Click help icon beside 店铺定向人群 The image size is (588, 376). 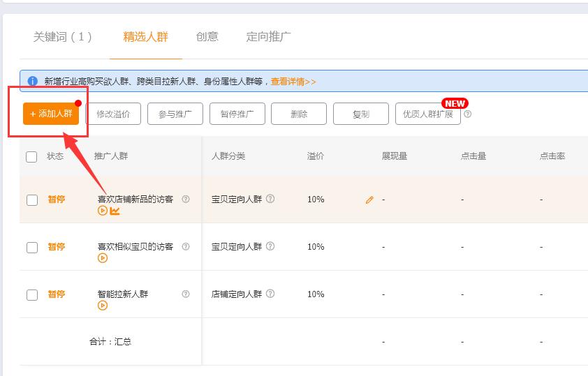click(x=270, y=294)
